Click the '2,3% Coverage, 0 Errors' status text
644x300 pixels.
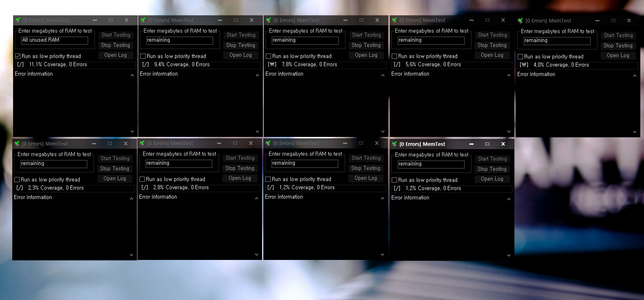(x=56, y=188)
